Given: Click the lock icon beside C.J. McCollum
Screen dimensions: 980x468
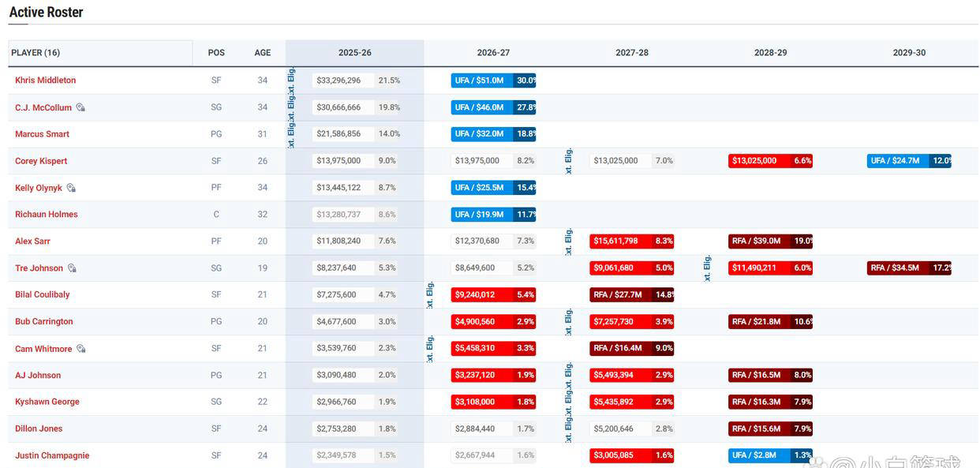Looking at the screenshot, I should point(80,108).
